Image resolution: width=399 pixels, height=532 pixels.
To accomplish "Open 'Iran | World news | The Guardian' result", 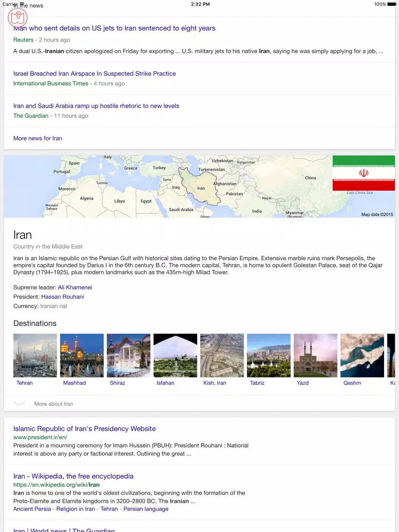I will (x=64, y=530).
